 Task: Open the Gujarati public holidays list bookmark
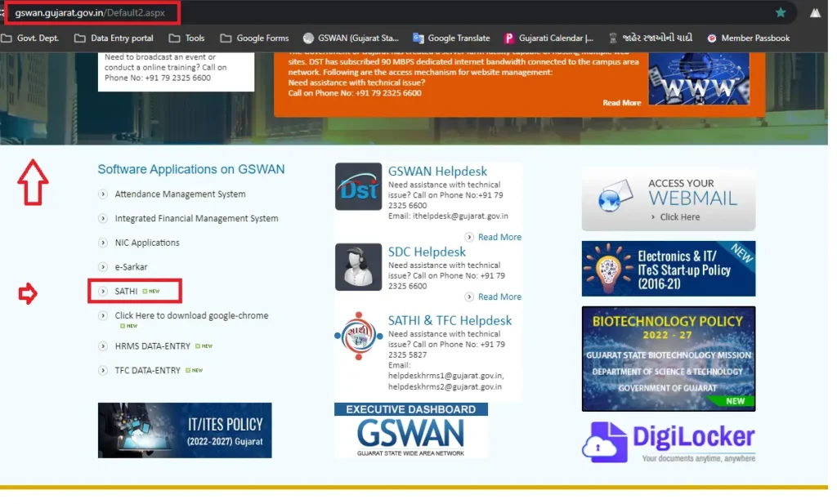651,38
